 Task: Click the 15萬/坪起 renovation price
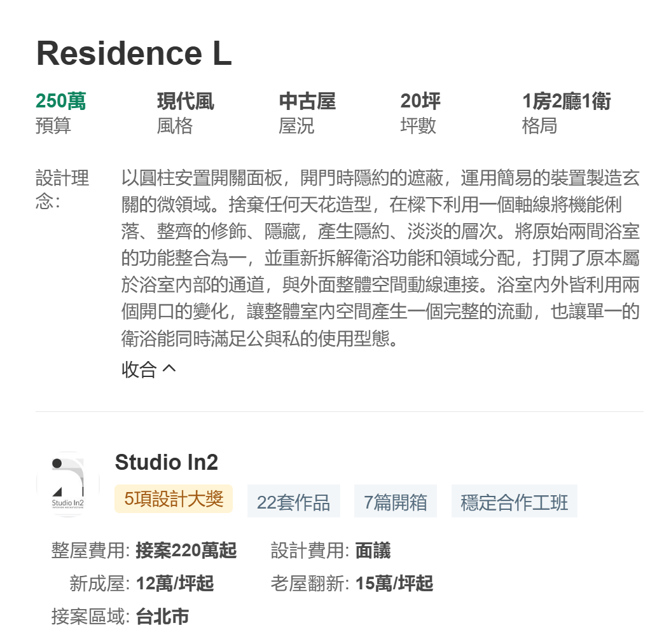[394, 584]
